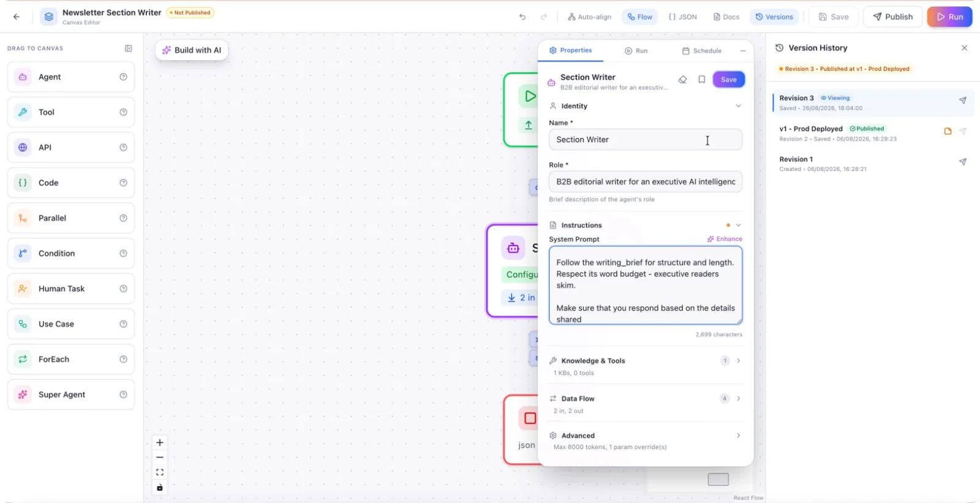Click the Role input field
This screenshot has height=503, width=980.
[646, 182]
